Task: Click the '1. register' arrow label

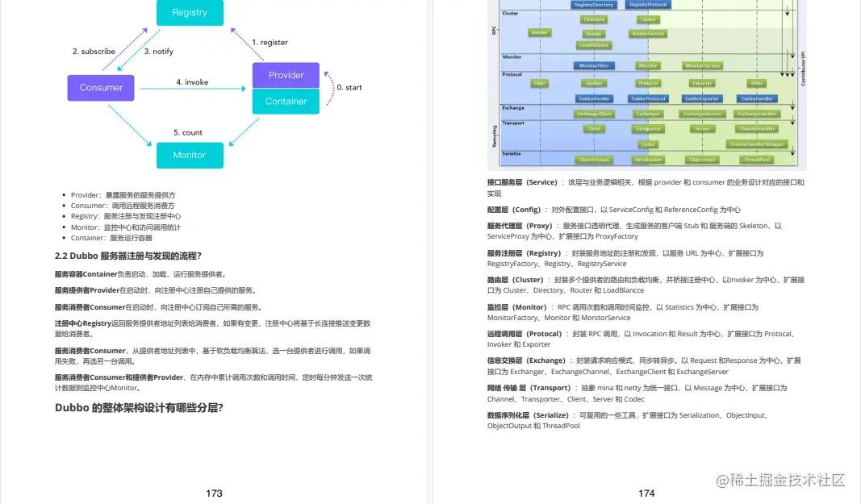Action: (270, 42)
